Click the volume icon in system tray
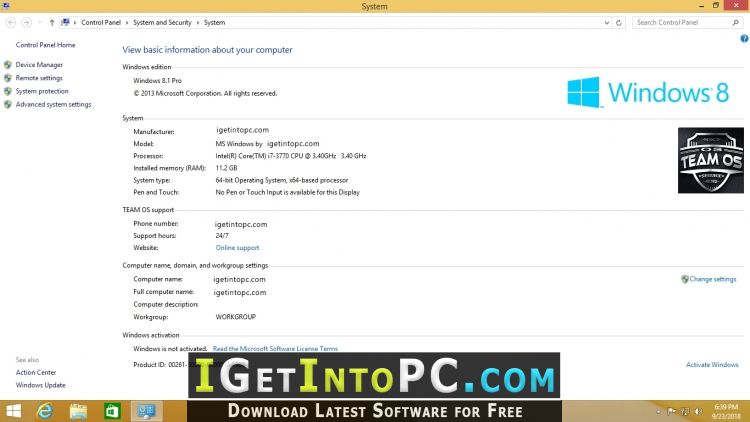The width and height of the screenshot is (750, 422). click(x=698, y=411)
